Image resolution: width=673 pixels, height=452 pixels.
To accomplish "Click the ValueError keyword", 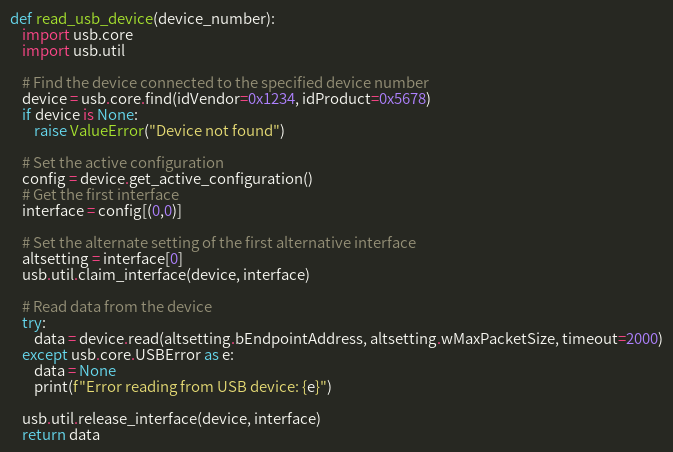I will click(x=107, y=131).
